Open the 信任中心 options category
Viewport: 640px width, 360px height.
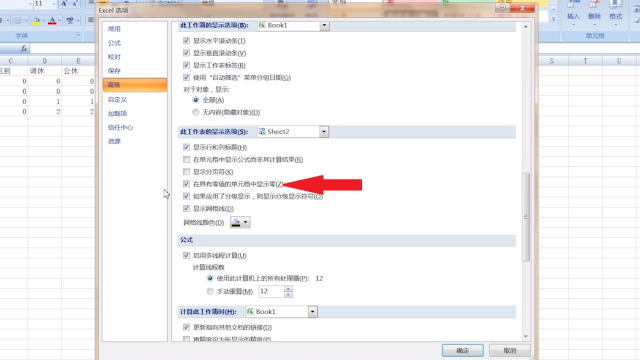tap(120, 127)
